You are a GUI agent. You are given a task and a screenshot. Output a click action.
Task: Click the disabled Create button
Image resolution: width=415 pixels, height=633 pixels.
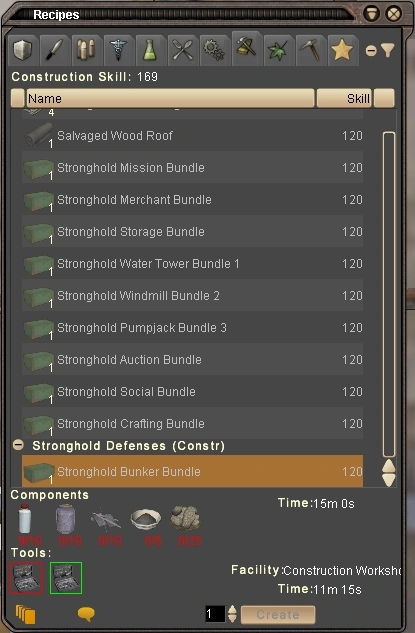point(278,615)
